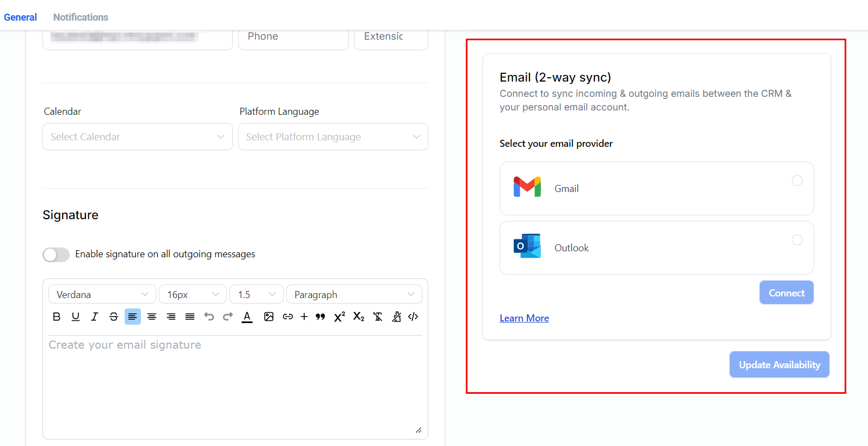Go to the General tab
Viewport: 868px width, 446px height.
pos(20,17)
